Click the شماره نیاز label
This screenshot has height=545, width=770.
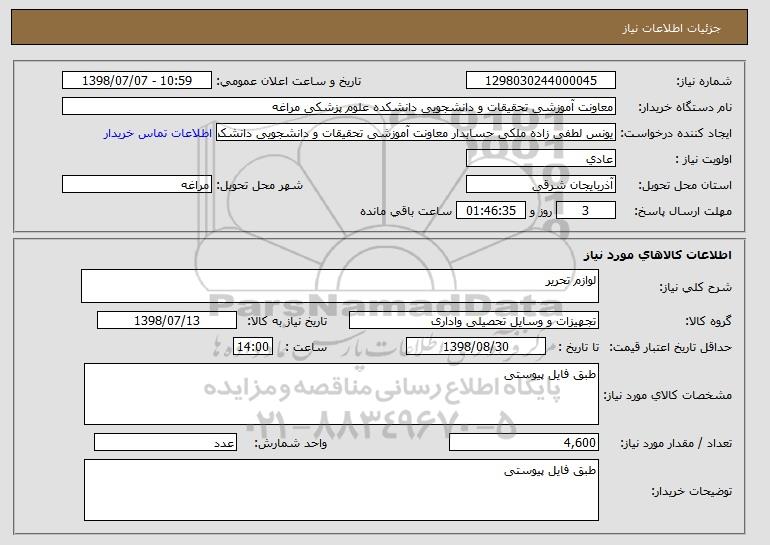pos(705,82)
